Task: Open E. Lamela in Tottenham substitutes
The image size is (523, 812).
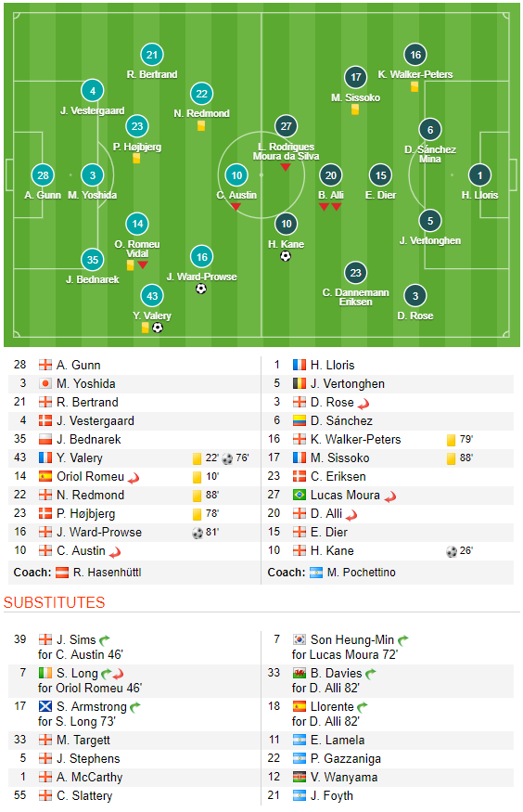Action: click(x=338, y=740)
